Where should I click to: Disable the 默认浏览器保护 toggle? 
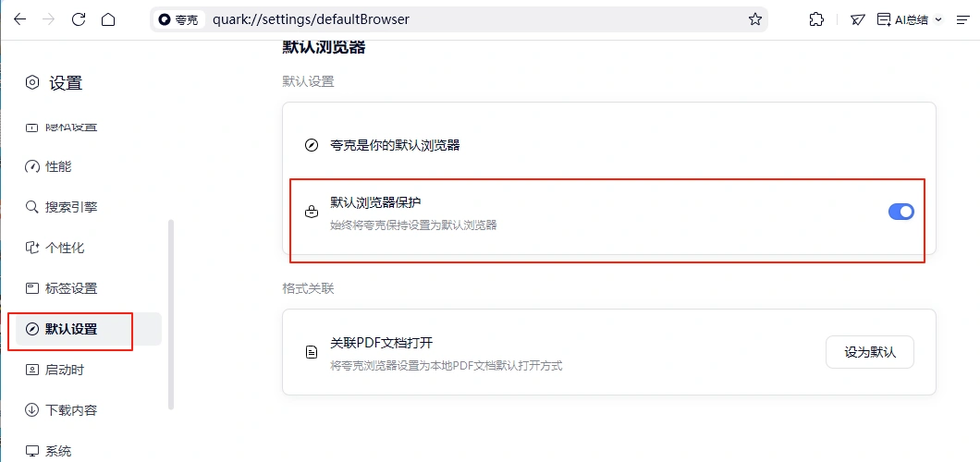(900, 212)
